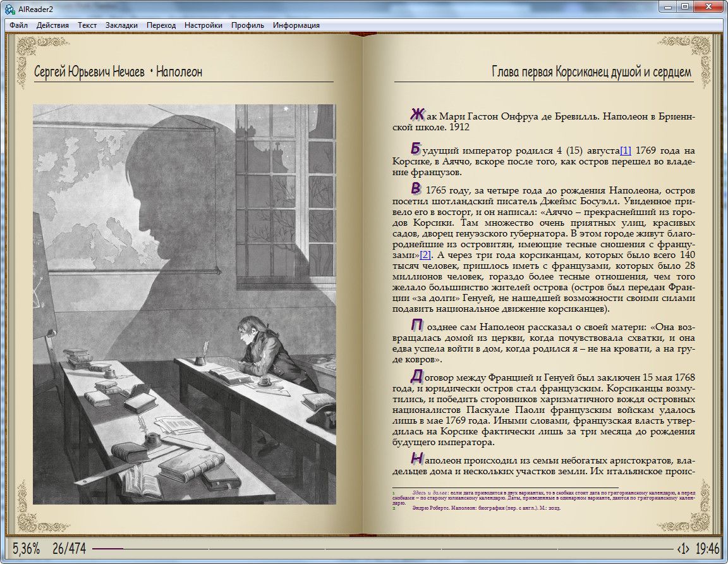Follow footnote link [1] after августа
The image size is (728, 564).
(625, 150)
